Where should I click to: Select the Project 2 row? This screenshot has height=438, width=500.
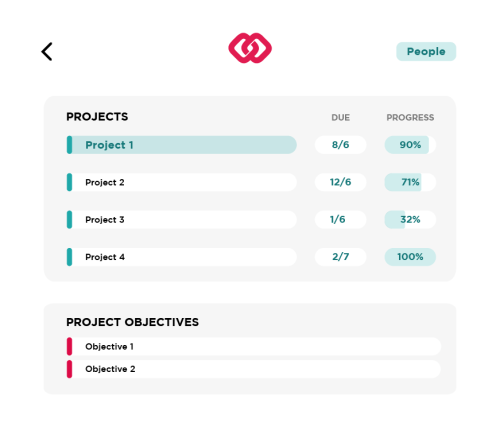182,182
